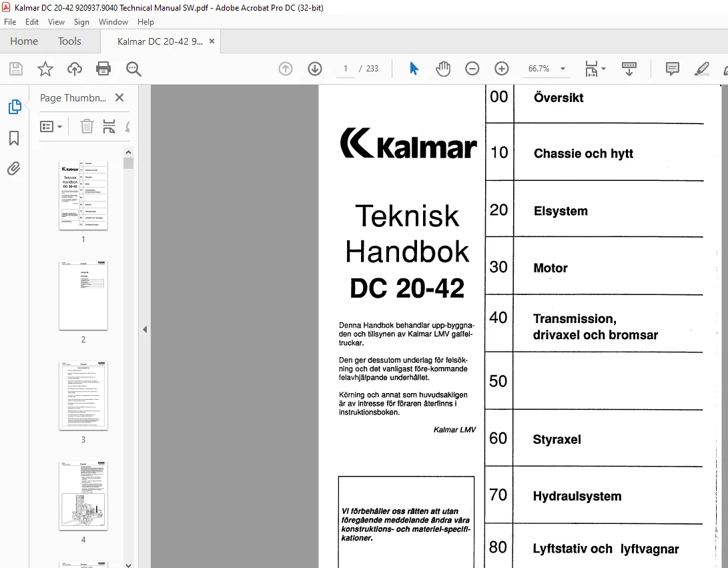
Task: Add a comment with speech bubble icon
Action: coord(673,69)
